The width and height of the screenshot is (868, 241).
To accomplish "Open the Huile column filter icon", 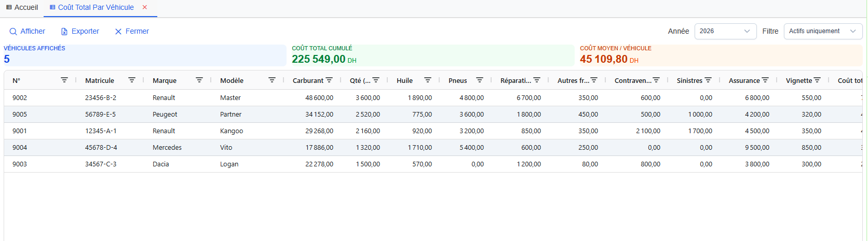I will pyautogui.click(x=428, y=80).
